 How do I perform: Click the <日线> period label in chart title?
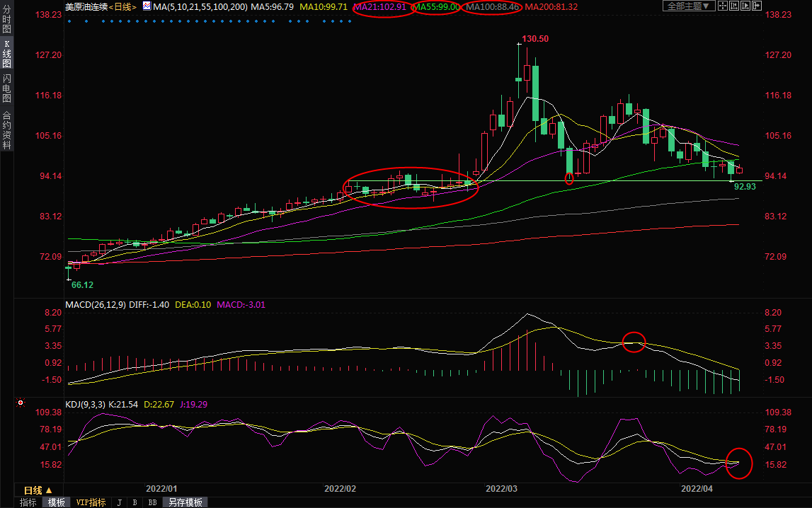[x=124, y=6]
